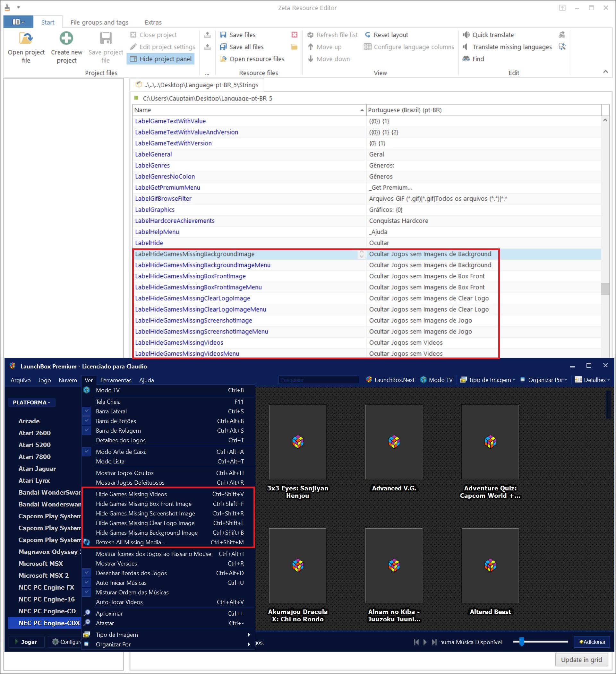Click the Zeta grid vertical scrollbar thumb
The image size is (616, 674).
coord(605,289)
